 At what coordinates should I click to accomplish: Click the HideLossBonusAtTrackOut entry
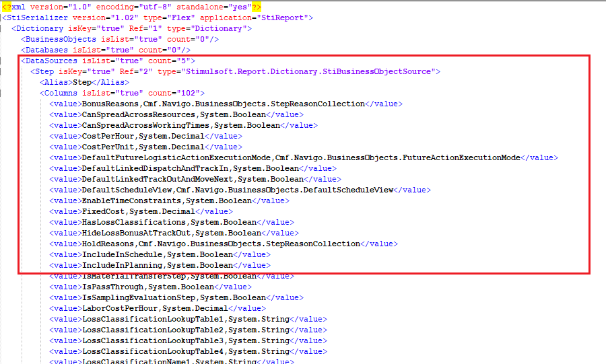pyautogui.click(x=174, y=234)
